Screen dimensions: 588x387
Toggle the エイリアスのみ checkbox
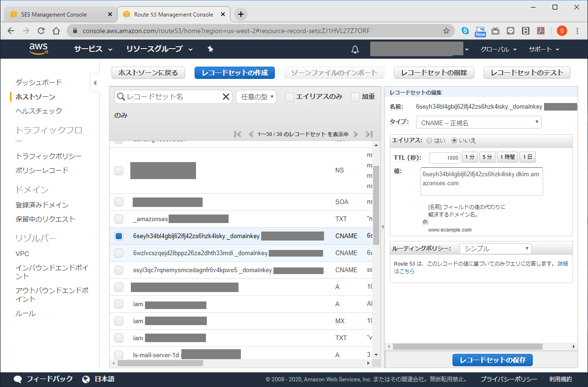290,97
